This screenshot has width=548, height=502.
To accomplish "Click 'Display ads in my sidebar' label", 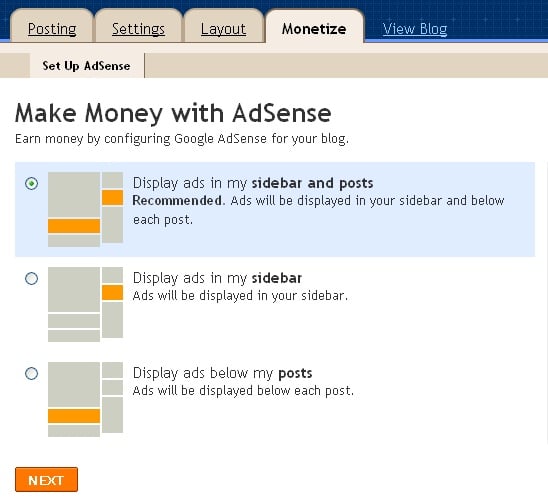I will pos(217,278).
